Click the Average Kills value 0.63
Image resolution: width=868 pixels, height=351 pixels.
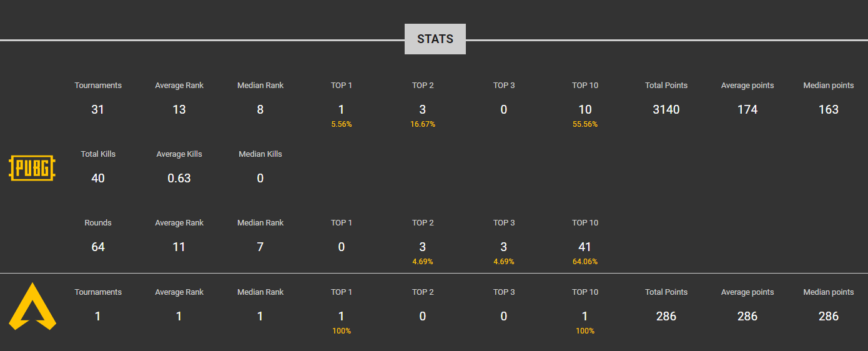[x=179, y=178]
